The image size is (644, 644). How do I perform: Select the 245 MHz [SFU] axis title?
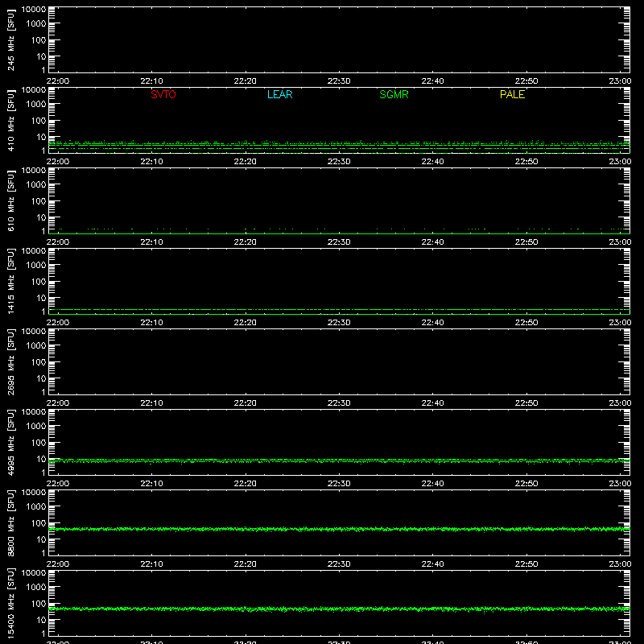pos(10,39)
